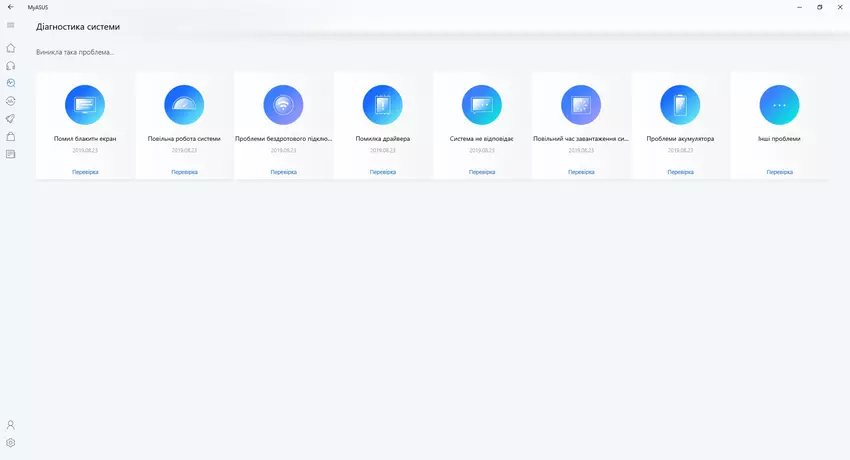Viewport: 850px width, 460px height.
Task: Select the battery problems icon
Action: (681, 104)
